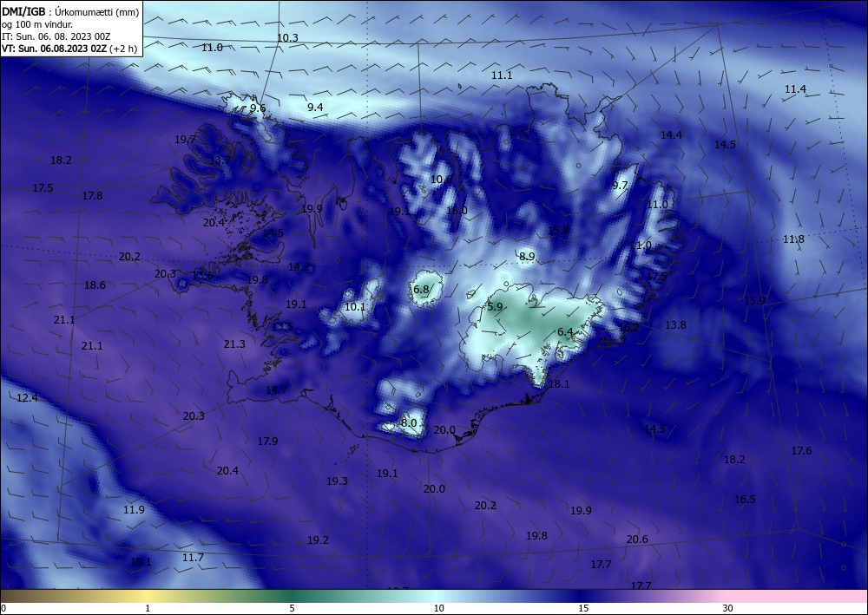Click the 15 tick on the color scale

pos(583,608)
